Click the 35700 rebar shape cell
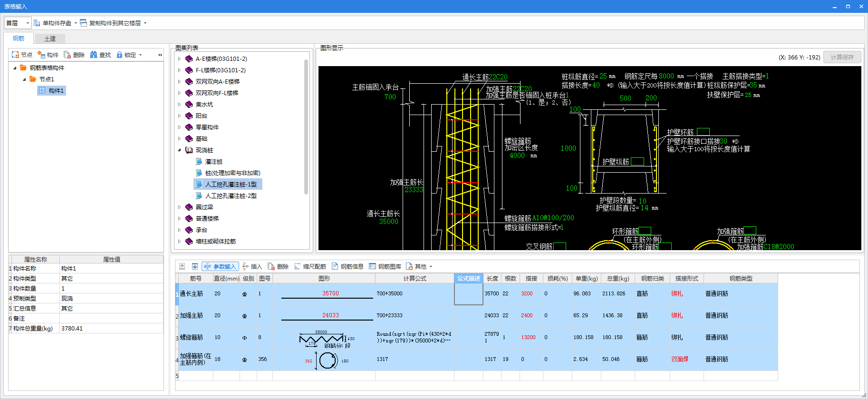Image resolution: width=868 pixels, height=399 pixels. tap(324, 294)
